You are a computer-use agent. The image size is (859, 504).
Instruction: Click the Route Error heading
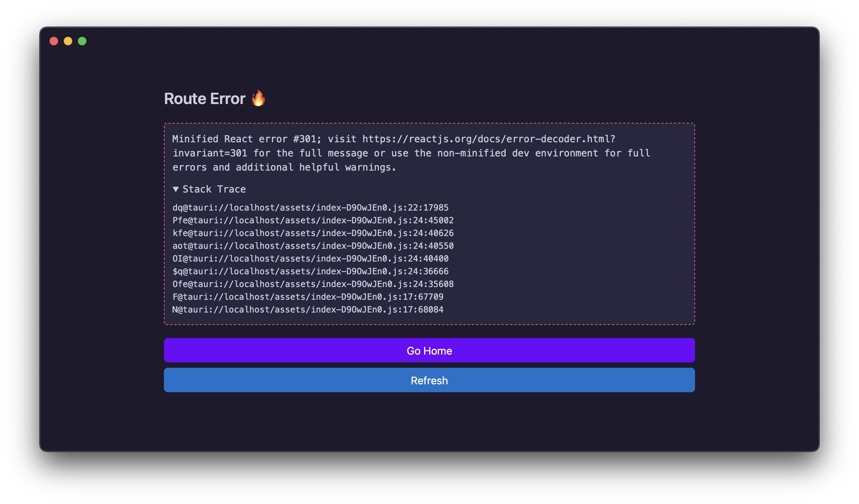(x=205, y=98)
